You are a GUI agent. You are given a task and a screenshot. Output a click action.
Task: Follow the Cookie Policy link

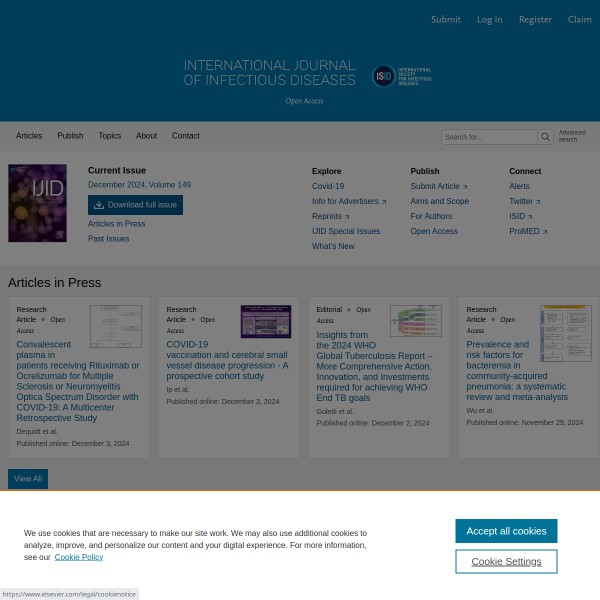tap(78, 557)
